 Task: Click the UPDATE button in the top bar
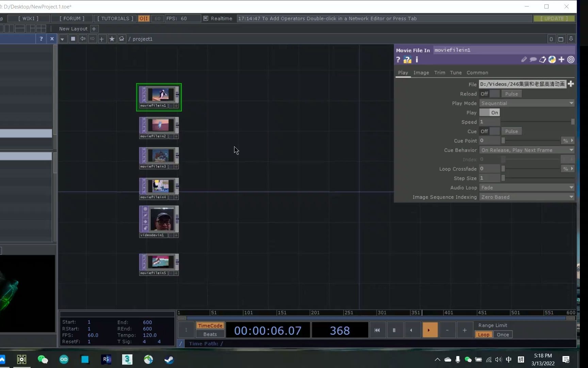pos(554,18)
